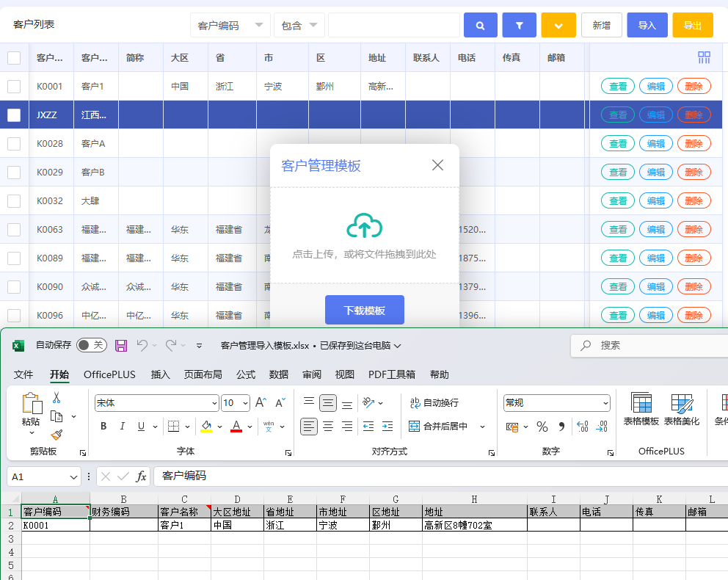728x580 pixels.
Task: Expand the font name 宋体 dropdown
Action: (214, 403)
